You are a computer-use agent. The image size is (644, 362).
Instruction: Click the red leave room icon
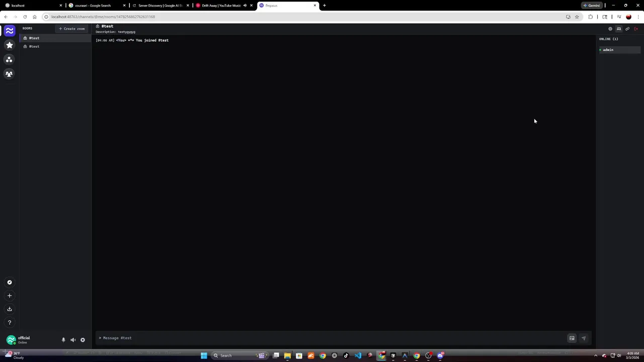(x=636, y=29)
